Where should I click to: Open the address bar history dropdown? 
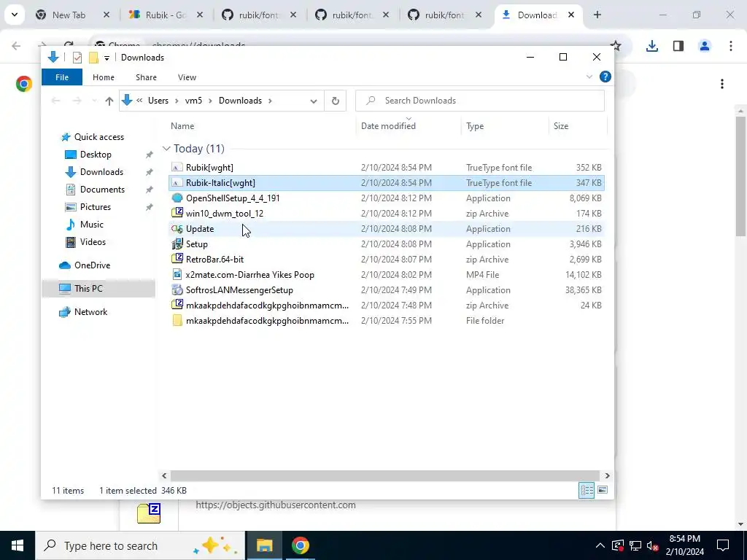click(314, 101)
